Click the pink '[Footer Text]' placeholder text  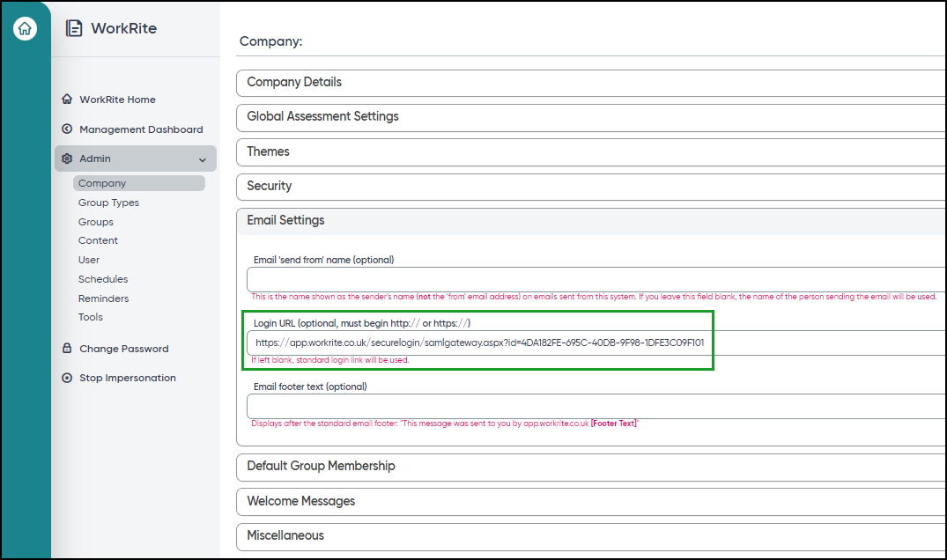tap(614, 424)
